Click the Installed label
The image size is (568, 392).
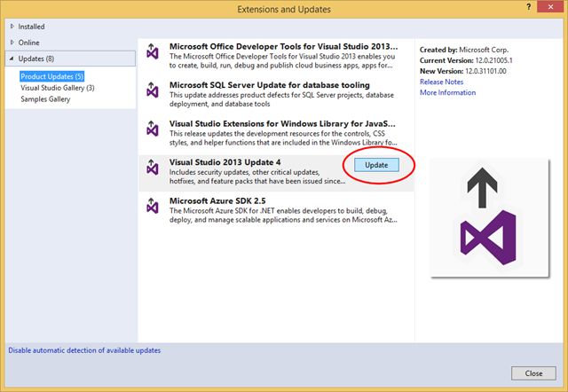click(x=32, y=27)
